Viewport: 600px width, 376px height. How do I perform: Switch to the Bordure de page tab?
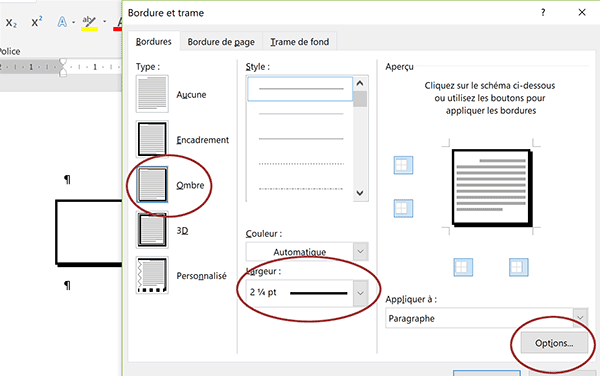(x=221, y=42)
